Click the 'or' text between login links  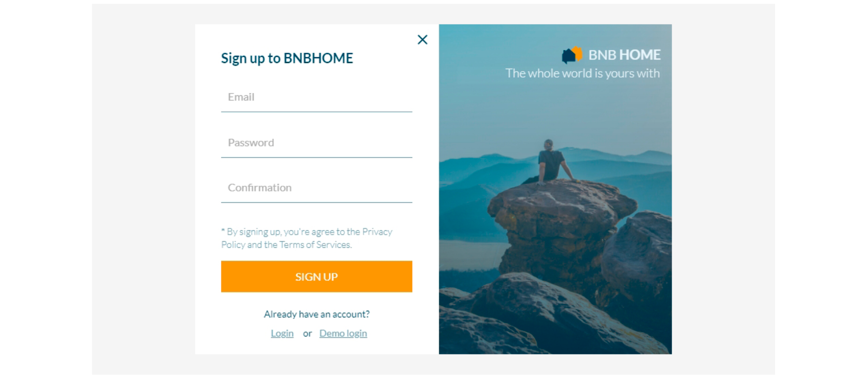(x=307, y=334)
